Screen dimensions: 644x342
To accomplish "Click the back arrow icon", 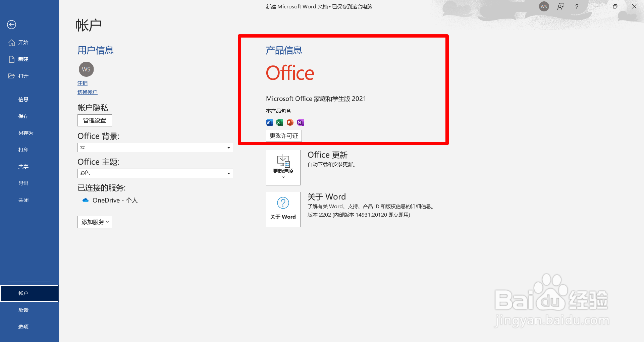I will 11,24.
